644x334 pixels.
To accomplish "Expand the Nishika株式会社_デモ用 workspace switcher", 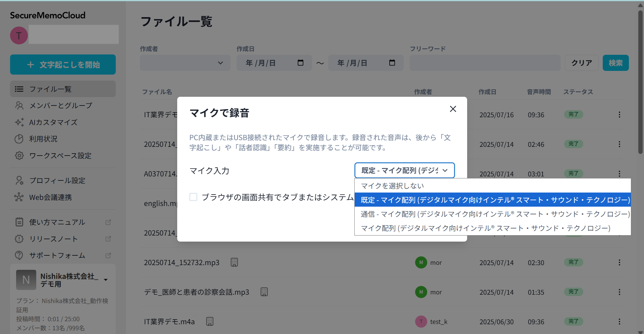I will [x=106, y=280].
